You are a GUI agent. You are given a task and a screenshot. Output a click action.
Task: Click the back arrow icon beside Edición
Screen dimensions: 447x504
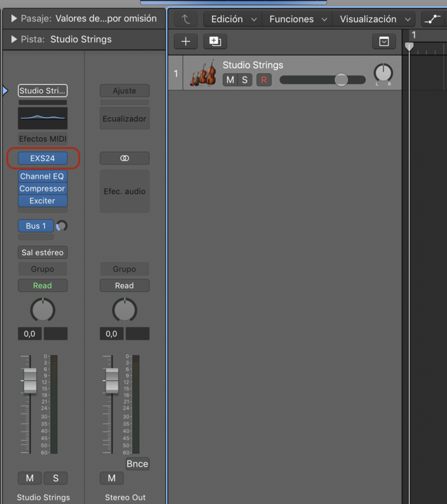click(x=186, y=20)
